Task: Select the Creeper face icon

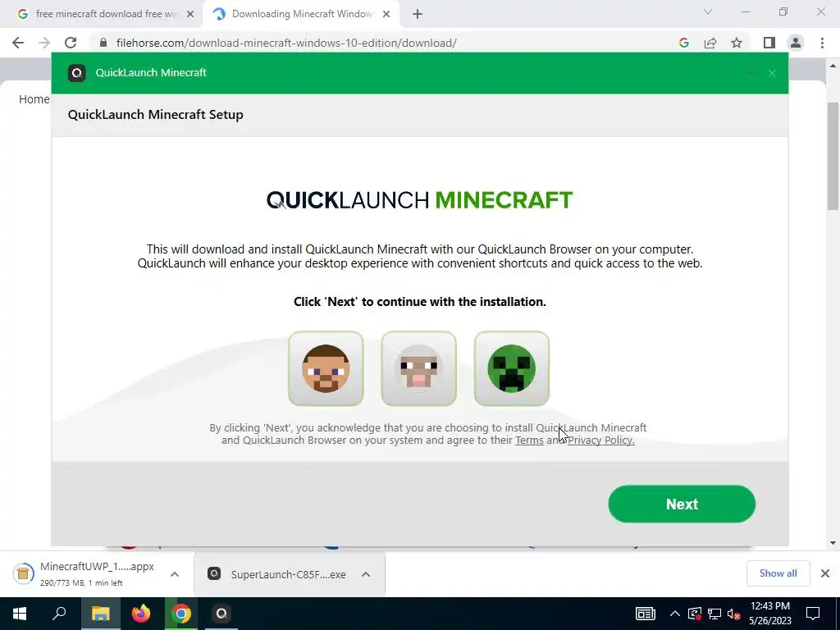Action: (512, 368)
